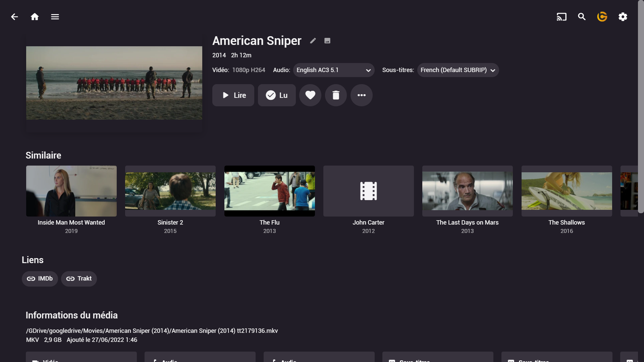Open the hamburger navigation menu
The width and height of the screenshot is (644, 362).
55,17
